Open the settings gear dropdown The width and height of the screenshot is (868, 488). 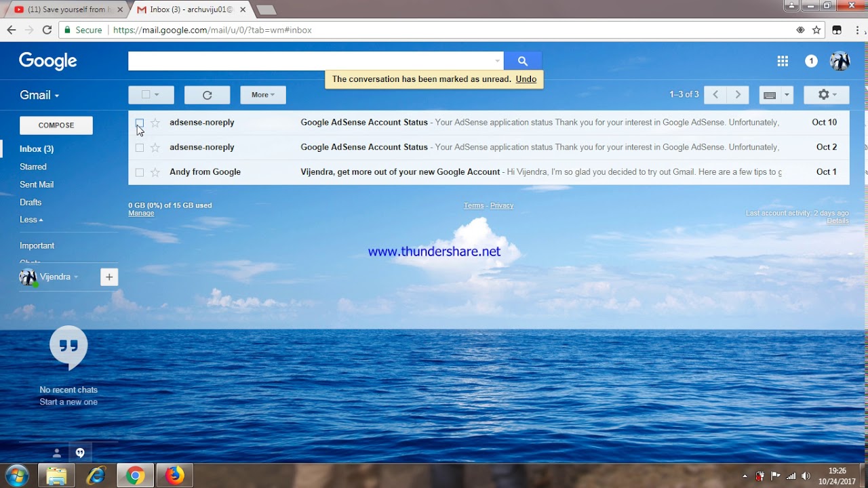pyautogui.click(x=827, y=95)
